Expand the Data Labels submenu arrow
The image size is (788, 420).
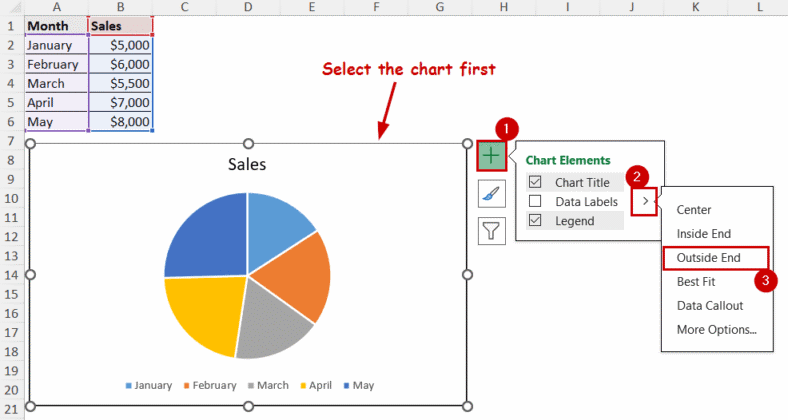[x=647, y=202]
